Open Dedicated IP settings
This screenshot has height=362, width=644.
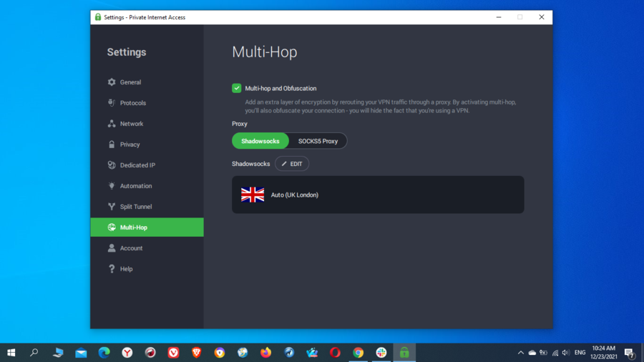coord(137,165)
